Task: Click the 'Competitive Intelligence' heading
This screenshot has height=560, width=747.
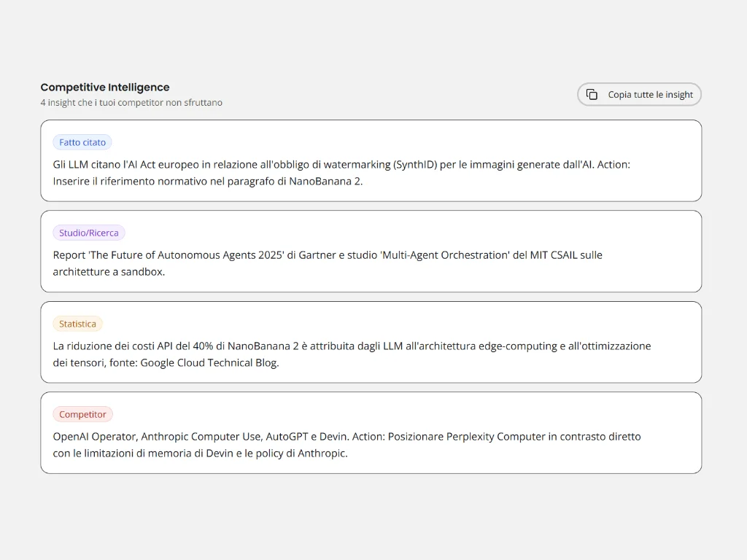Action: 105,87
